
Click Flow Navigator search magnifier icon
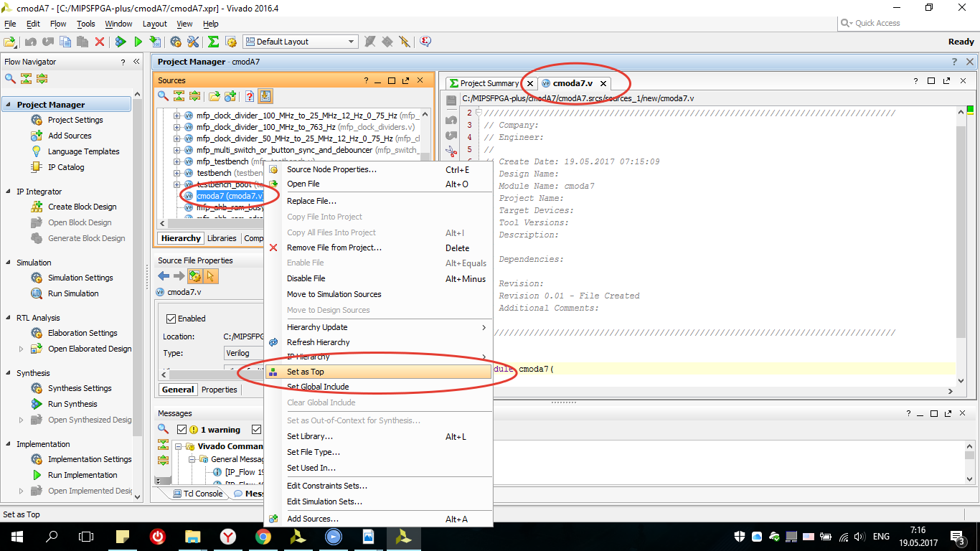(x=10, y=79)
